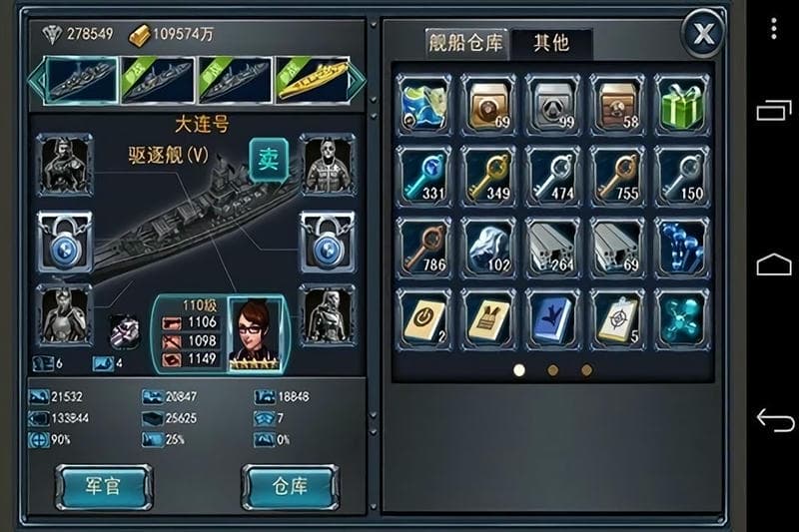Select the power card item with 2
This screenshot has width=799, height=532.
[423, 319]
